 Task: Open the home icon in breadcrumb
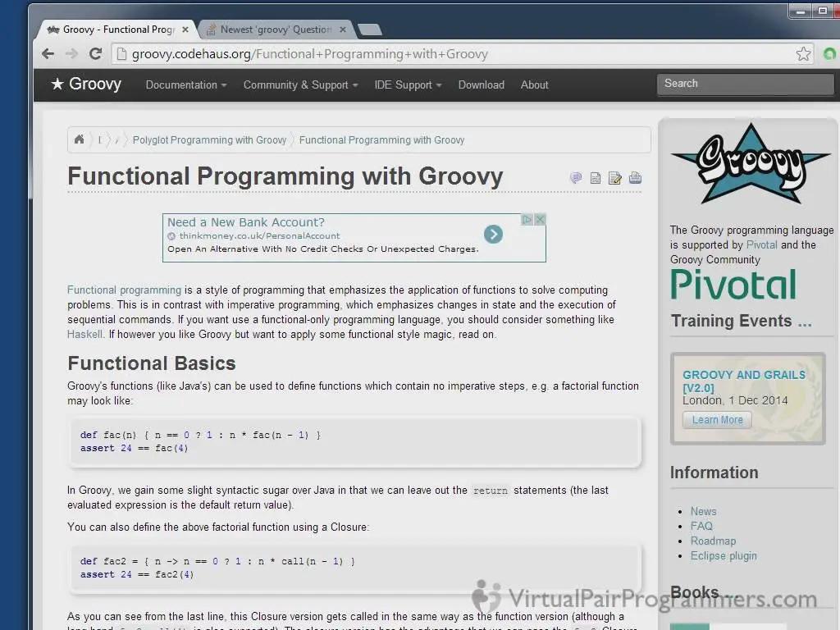point(80,139)
